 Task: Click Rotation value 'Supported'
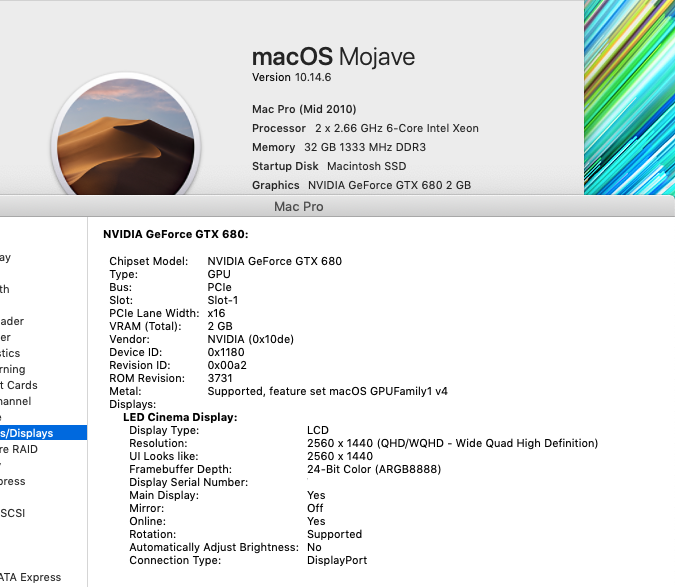(334, 534)
